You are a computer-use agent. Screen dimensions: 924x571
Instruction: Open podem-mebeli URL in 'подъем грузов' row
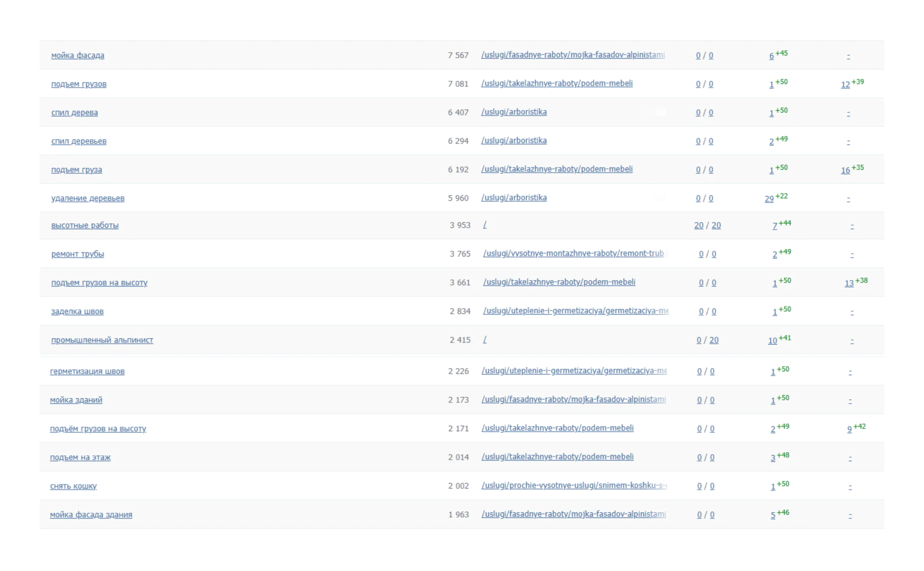tap(557, 83)
